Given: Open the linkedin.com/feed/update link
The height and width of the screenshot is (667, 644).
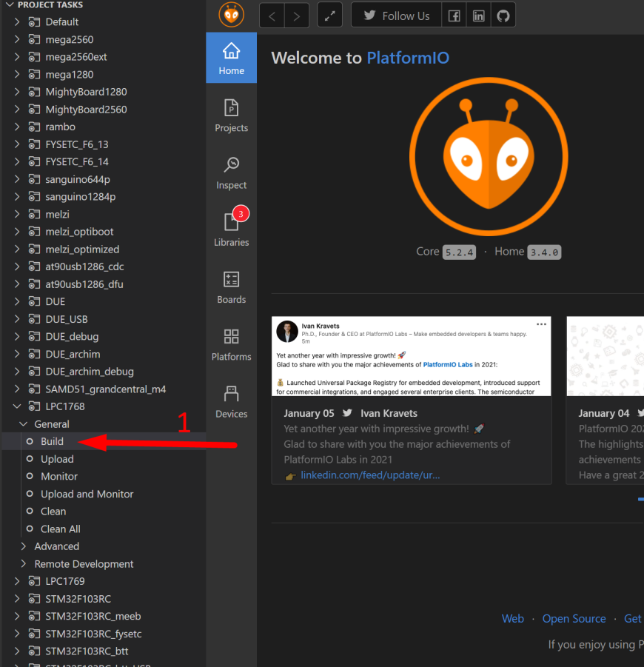Looking at the screenshot, I should coord(370,475).
